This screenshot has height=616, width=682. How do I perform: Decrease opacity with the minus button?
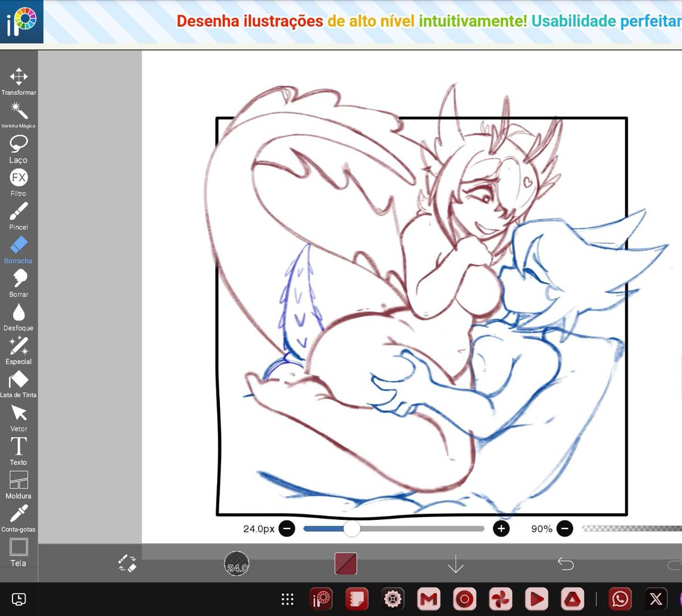564,529
